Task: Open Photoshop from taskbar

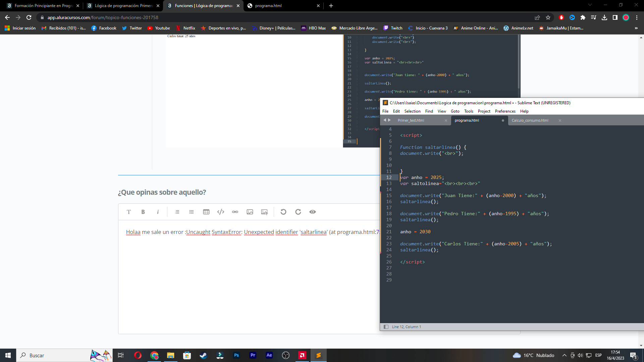Action: tap(236, 355)
